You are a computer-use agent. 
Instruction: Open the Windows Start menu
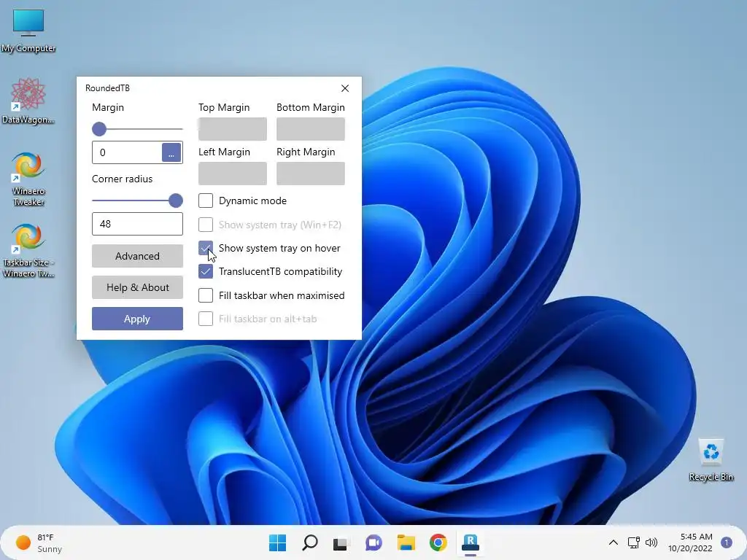pyautogui.click(x=277, y=542)
